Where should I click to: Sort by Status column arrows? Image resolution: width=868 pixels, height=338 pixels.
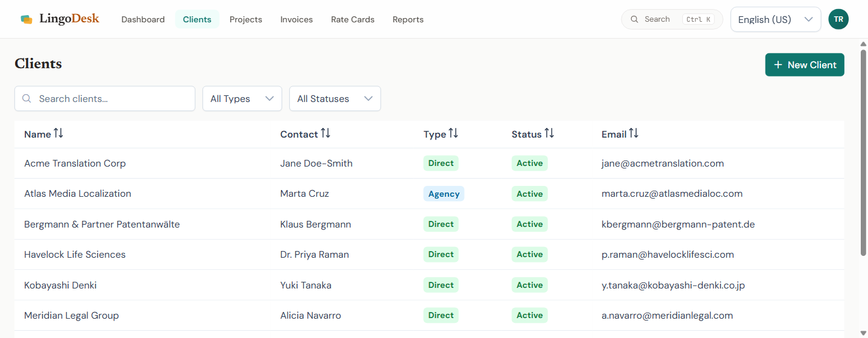tap(549, 133)
